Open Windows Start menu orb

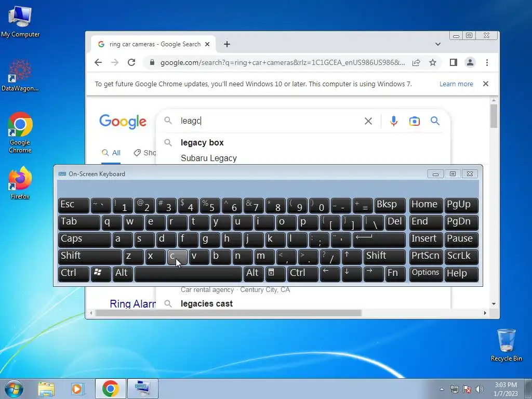pyautogui.click(x=14, y=389)
